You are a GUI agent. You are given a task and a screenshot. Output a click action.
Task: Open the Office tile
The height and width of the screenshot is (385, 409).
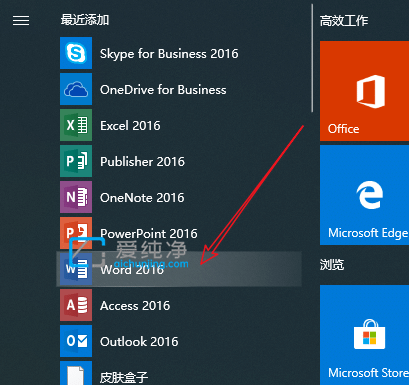(x=364, y=91)
